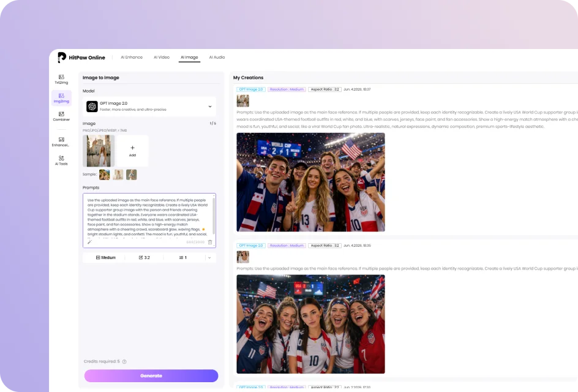Open the Enhance sidebar tool
The image size is (578, 392).
(61, 141)
